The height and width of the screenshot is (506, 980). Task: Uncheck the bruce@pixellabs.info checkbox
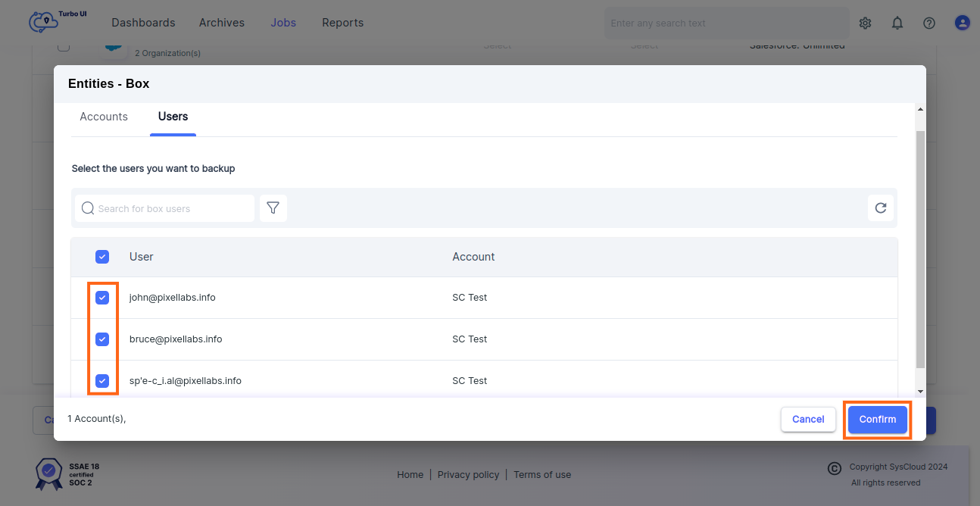click(x=102, y=339)
